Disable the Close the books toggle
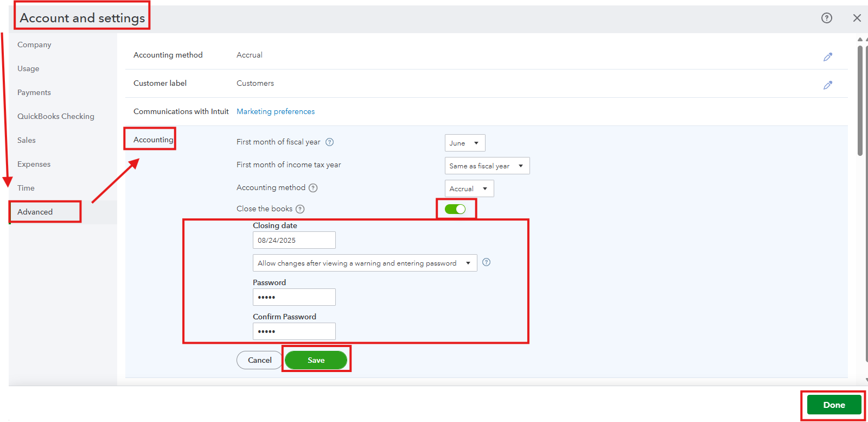868x422 pixels. tap(455, 209)
